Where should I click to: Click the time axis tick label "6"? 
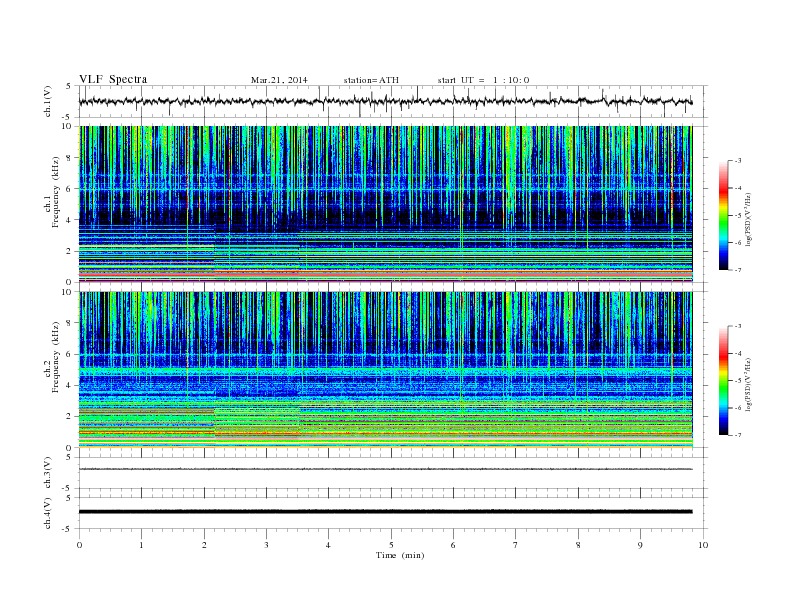point(453,545)
